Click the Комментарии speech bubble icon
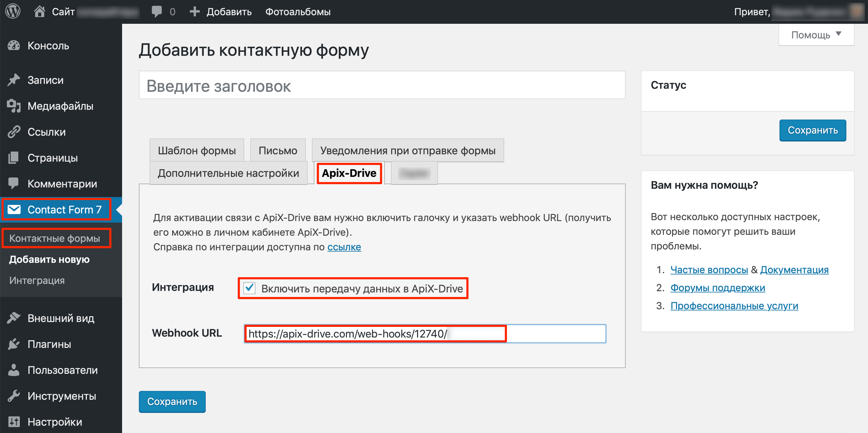This screenshot has height=433, width=868. coord(14,184)
